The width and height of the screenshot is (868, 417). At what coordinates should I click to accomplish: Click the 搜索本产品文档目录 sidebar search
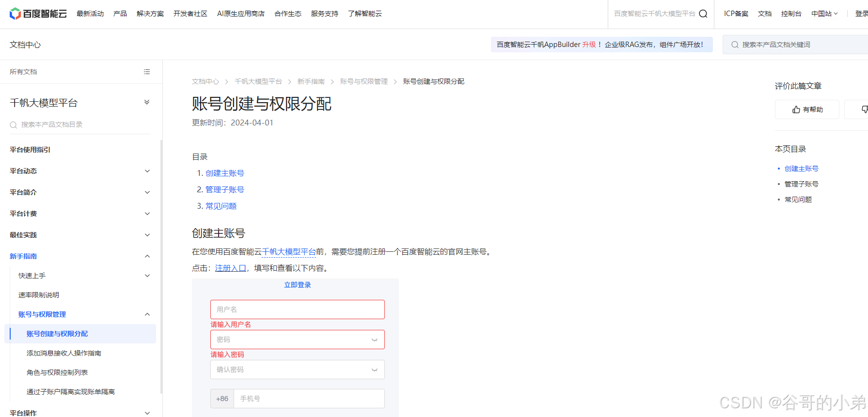point(80,124)
